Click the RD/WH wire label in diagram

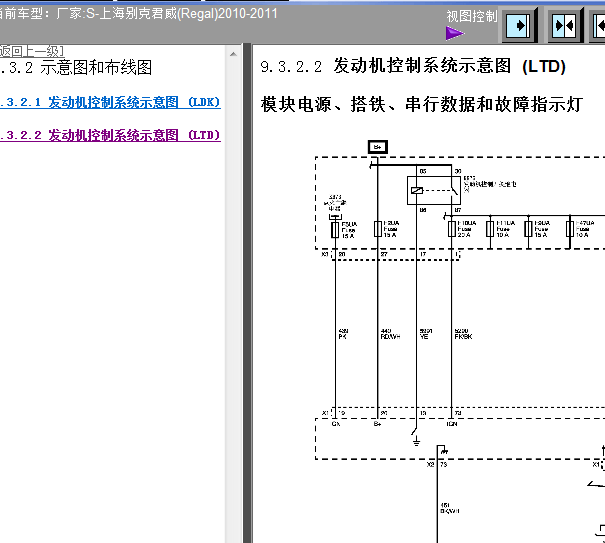[390, 337]
